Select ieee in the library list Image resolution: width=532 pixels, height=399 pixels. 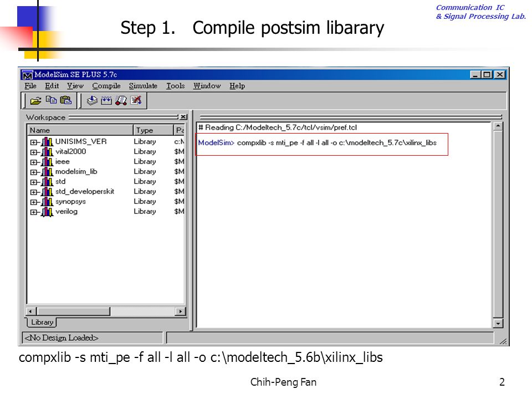pos(63,161)
